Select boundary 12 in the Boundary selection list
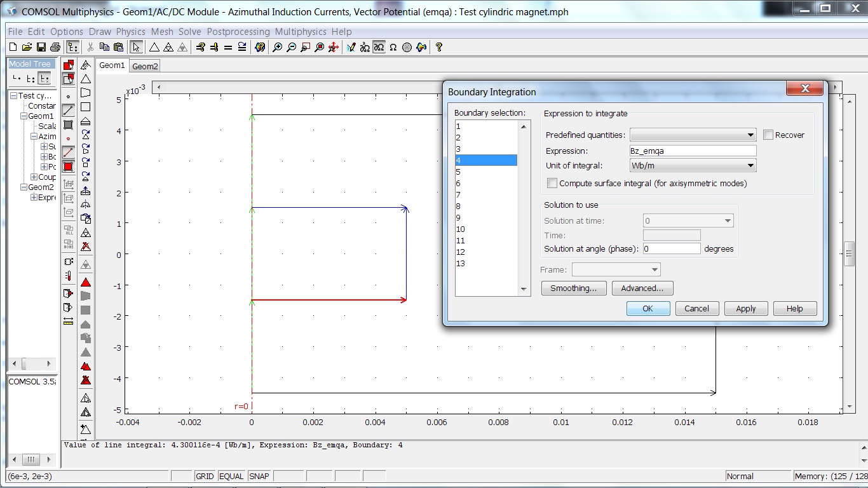868x488 pixels. [486, 252]
